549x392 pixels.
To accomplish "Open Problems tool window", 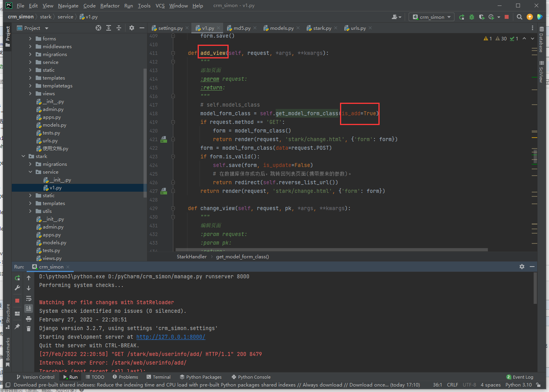I will coord(125,377).
